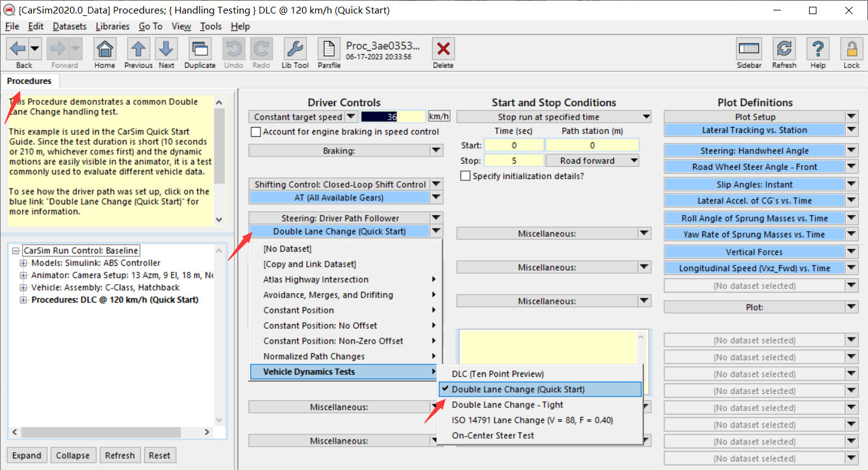Delete the dataset with red X icon
The height and width of the screenshot is (470, 868).
[443, 49]
